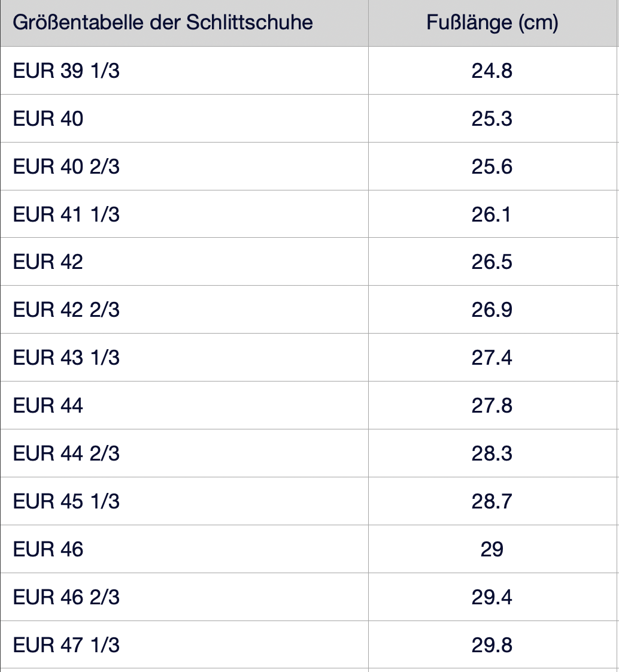Select the 27.4 foot length value
This screenshot has height=672, width=619.
pyautogui.click(x=492, y=358)
